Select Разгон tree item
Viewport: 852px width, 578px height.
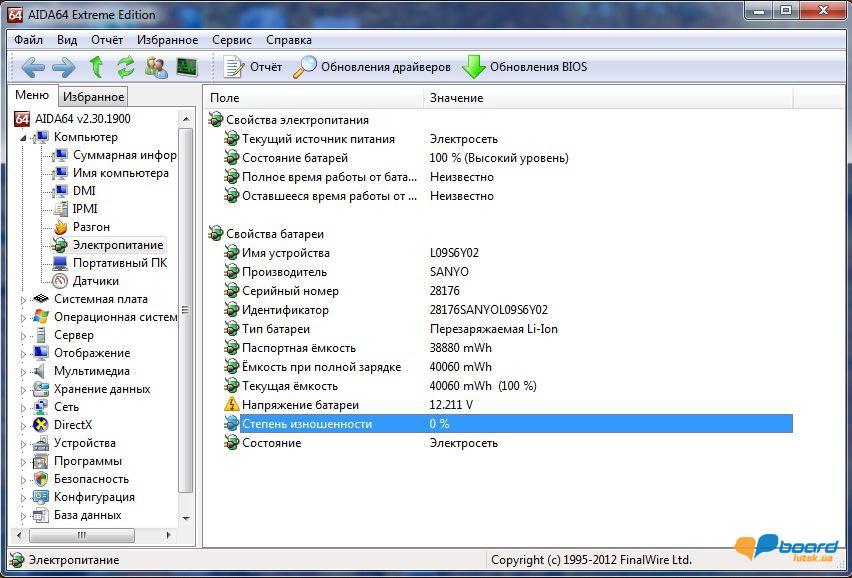click(90, 227)
